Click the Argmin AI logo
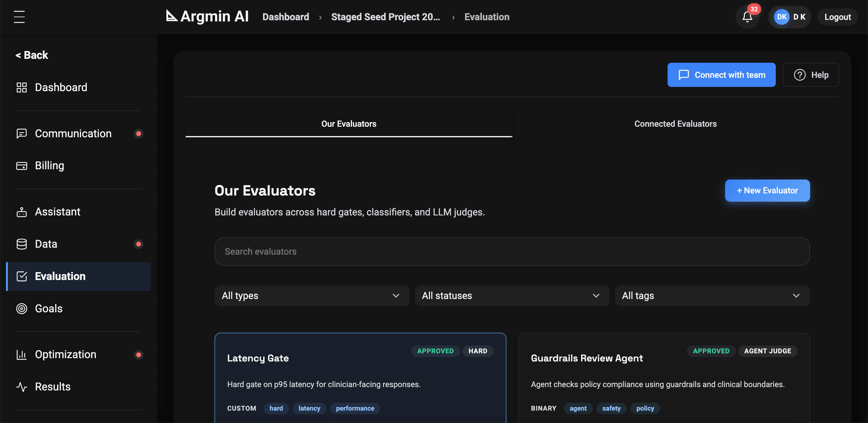Viewport: 868px width, 423px height. pyautogui.click(x=206, y=16)
